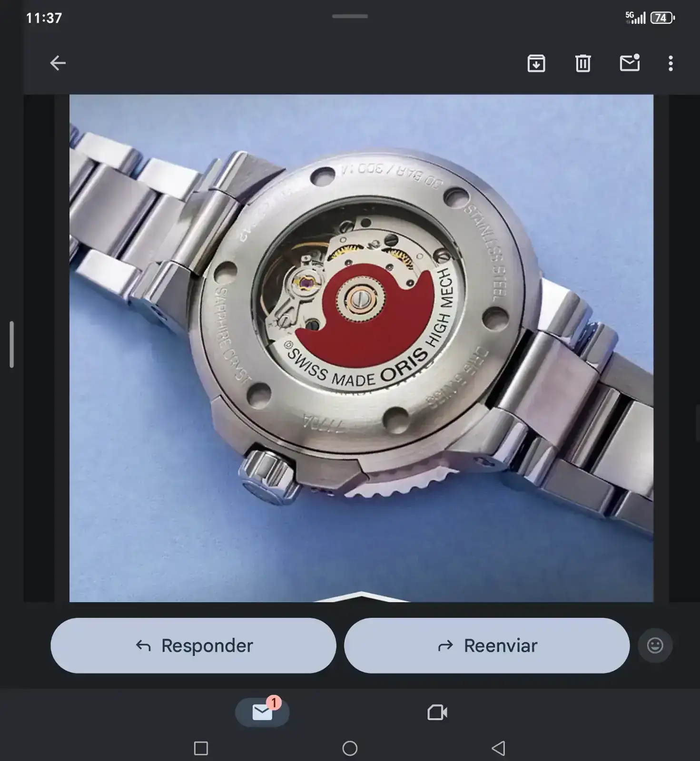Tap the Android recent apps square button
This screenshot has height=761, width=700.
point(201,748)
